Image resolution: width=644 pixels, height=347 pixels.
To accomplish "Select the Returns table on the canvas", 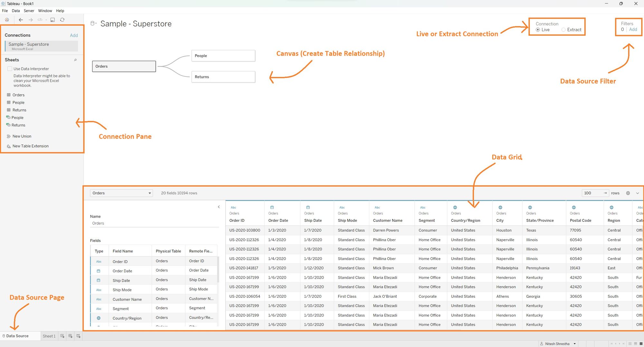I will click(223, 77).
